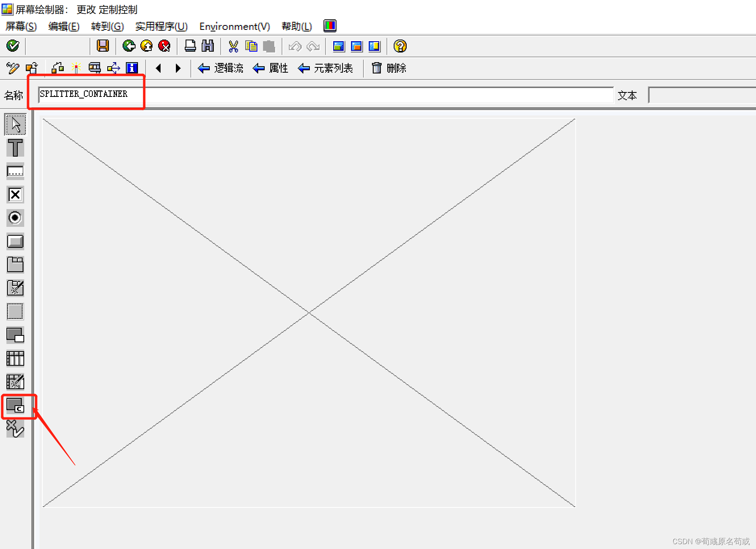Open the Environment(V) menu
Viewport: 756px width, 549px height.
(234, 27)
